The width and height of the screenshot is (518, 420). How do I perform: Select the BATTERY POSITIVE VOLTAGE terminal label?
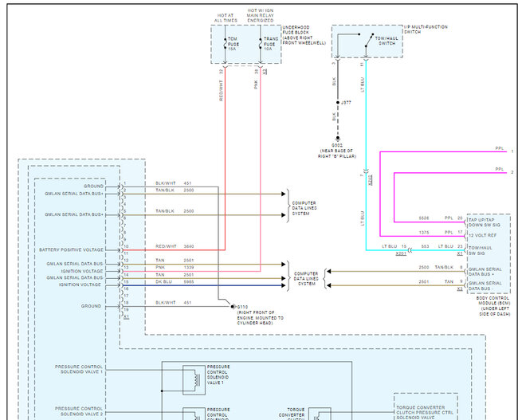click(x=71, y=249)
